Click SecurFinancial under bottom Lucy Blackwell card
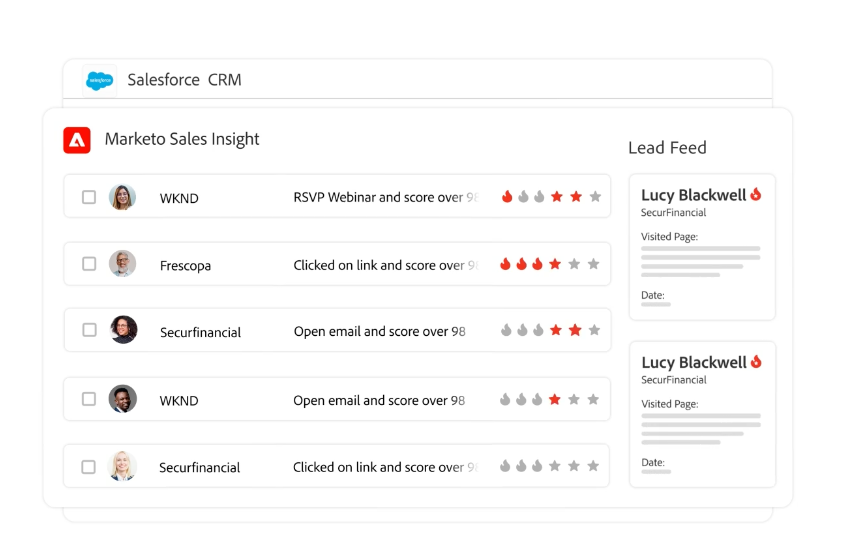Screen dimensions: 843x552 674,380
